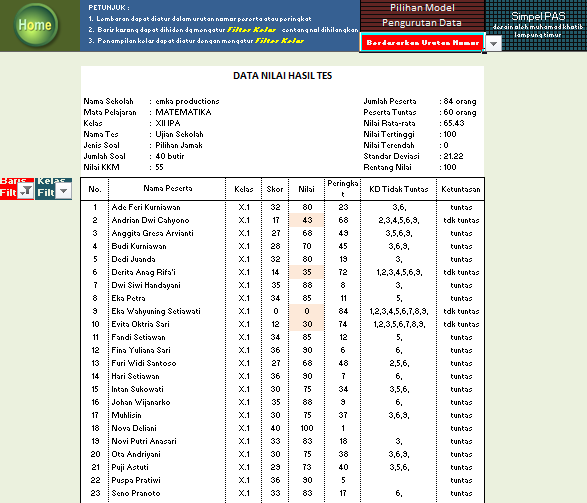This screenshot has height=503, width=587.
Task: Select the name Furi Widi Santoso
Action: tap(144, 363)
